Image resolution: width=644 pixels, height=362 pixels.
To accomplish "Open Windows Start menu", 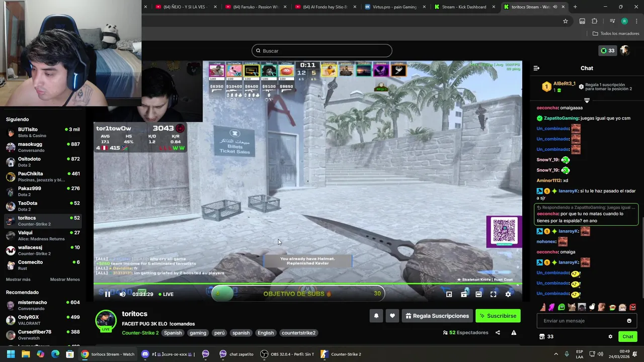I will click(x=11, y=354).
